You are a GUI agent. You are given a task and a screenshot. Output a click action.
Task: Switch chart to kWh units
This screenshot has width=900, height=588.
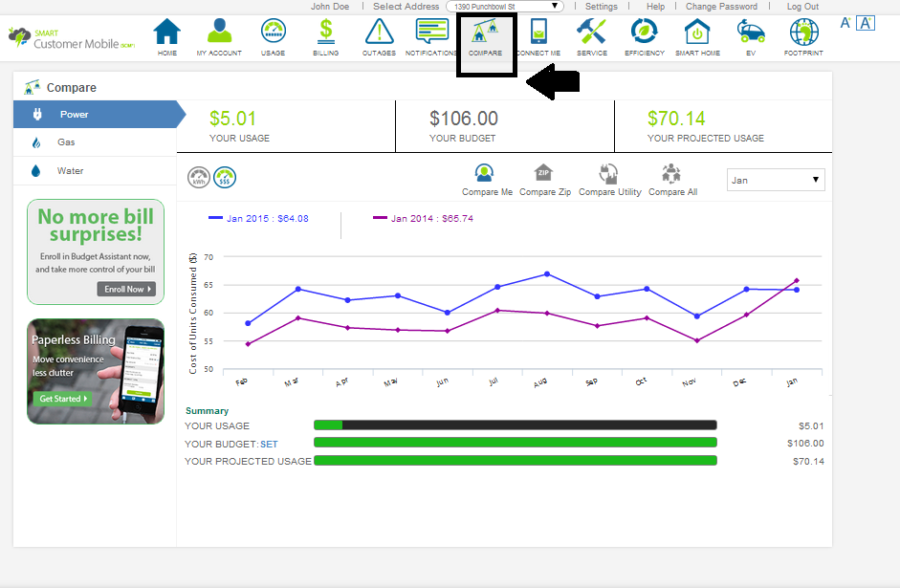[199, 177]
